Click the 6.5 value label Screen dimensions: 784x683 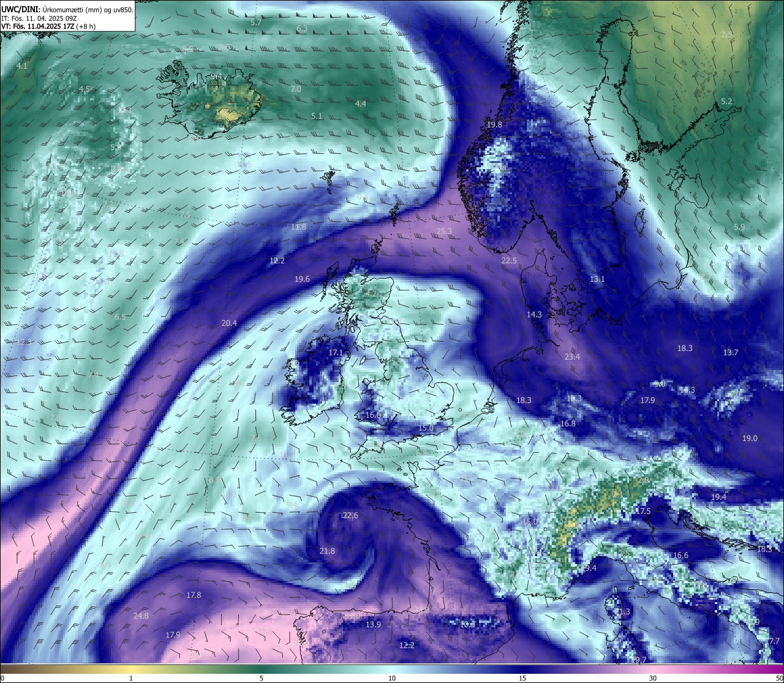click(x=120, y=317)
